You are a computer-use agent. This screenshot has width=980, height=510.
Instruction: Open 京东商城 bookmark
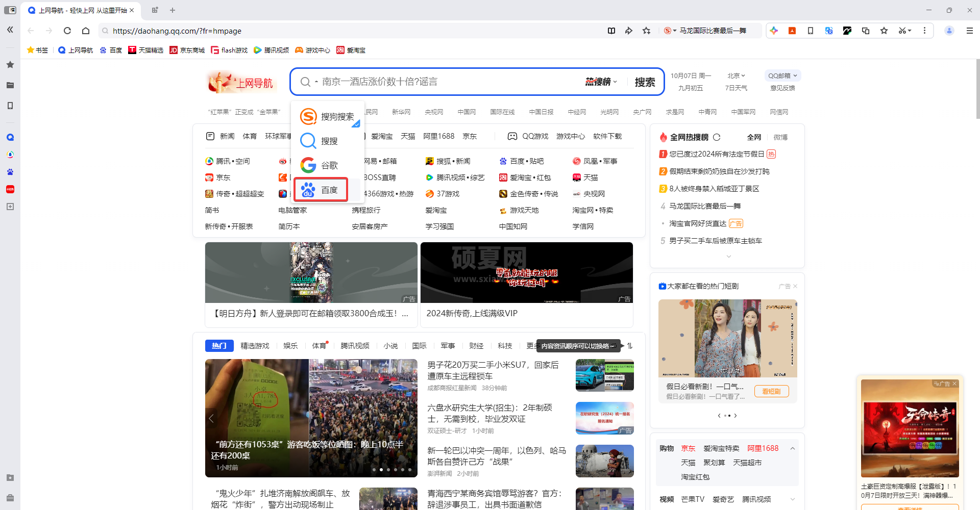click(x=187, y=50)
